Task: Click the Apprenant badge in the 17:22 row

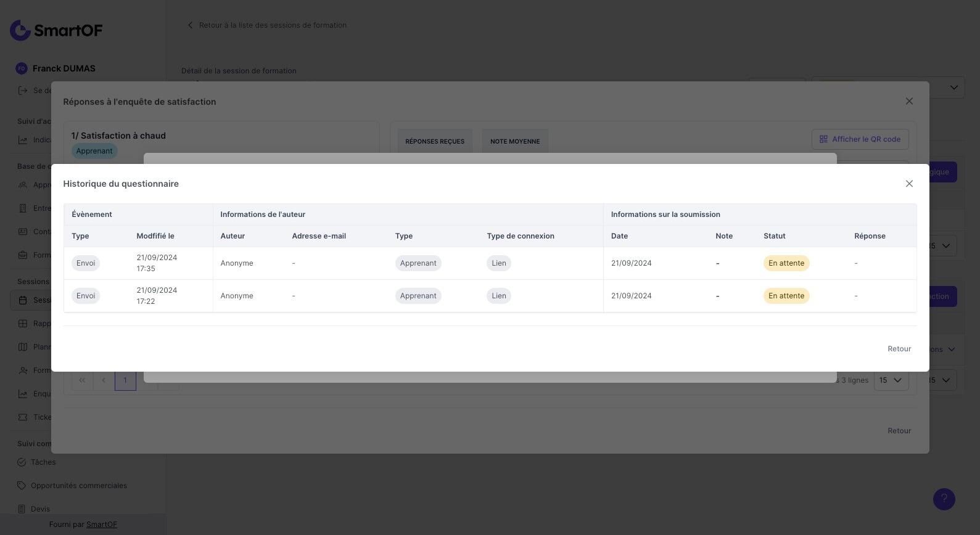Action: pyautogui.click(x=418, y=296)
